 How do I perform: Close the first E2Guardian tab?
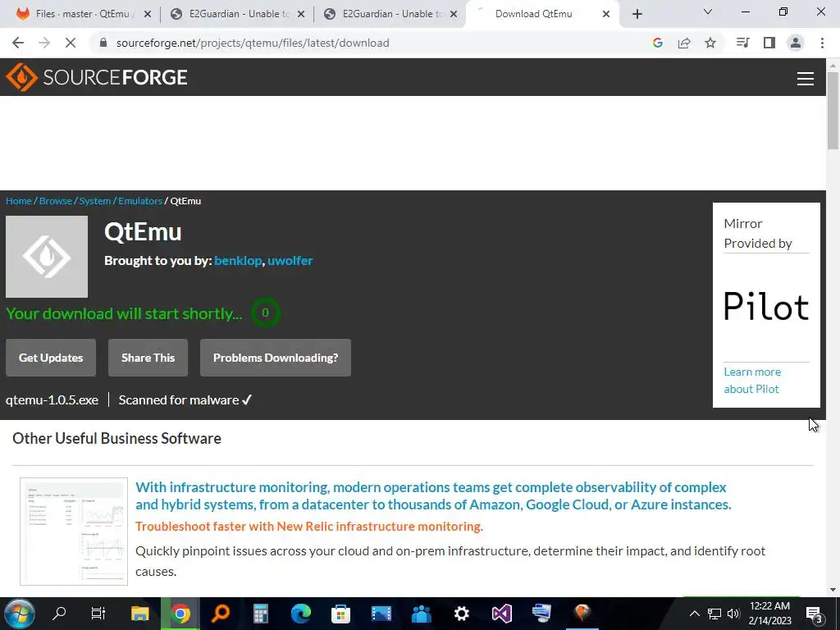click(301, 14)
